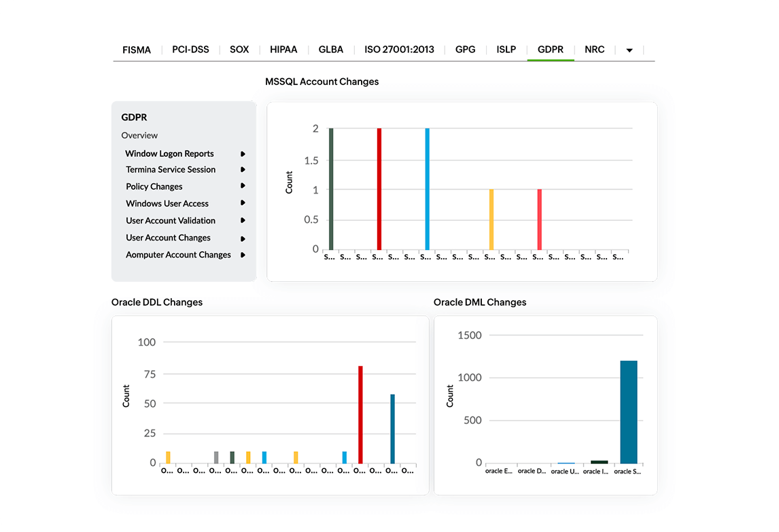
Task: Click the gray bar in Oracle DDL chart
Action: coord(216,457)
